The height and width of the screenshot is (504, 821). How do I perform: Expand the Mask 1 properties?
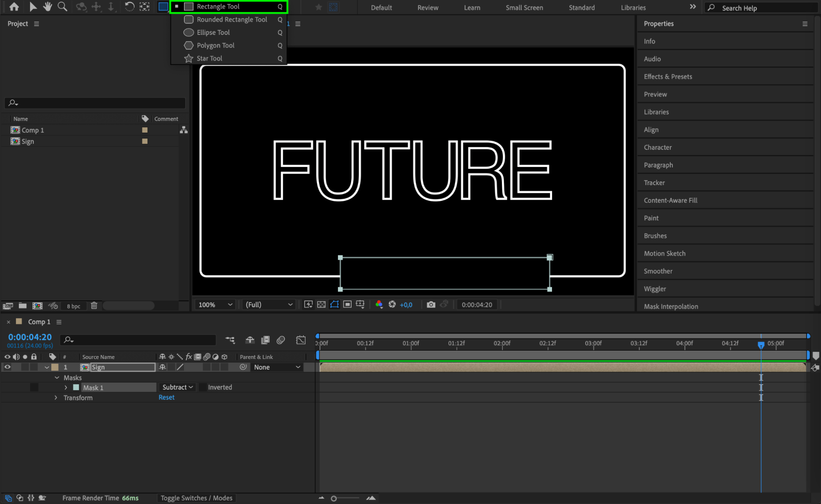tap(66, 387)
